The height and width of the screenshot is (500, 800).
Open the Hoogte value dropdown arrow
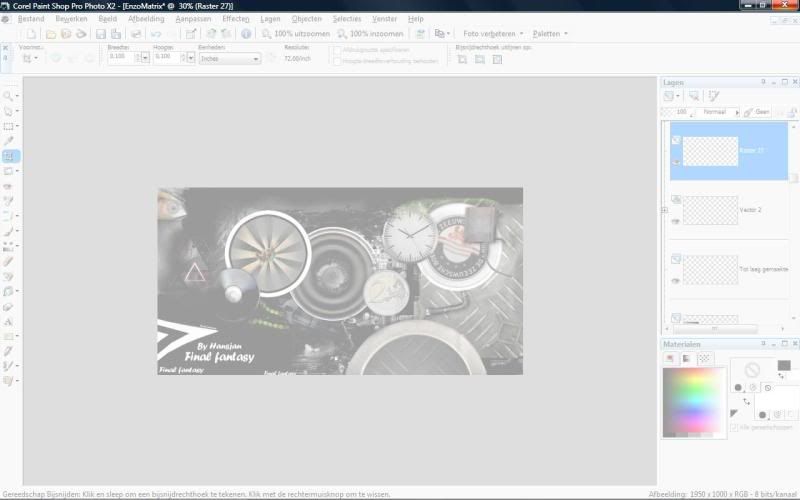(191, 58)
